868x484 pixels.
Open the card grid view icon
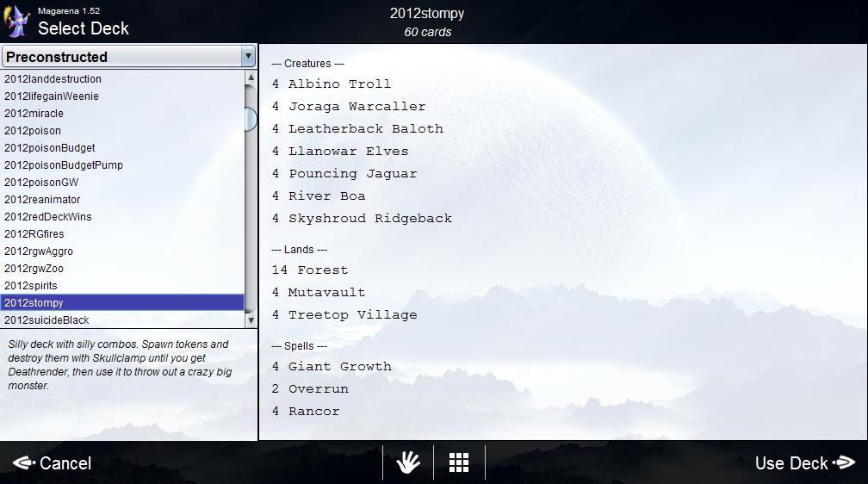pyautogui.click(x=459, y=462)
